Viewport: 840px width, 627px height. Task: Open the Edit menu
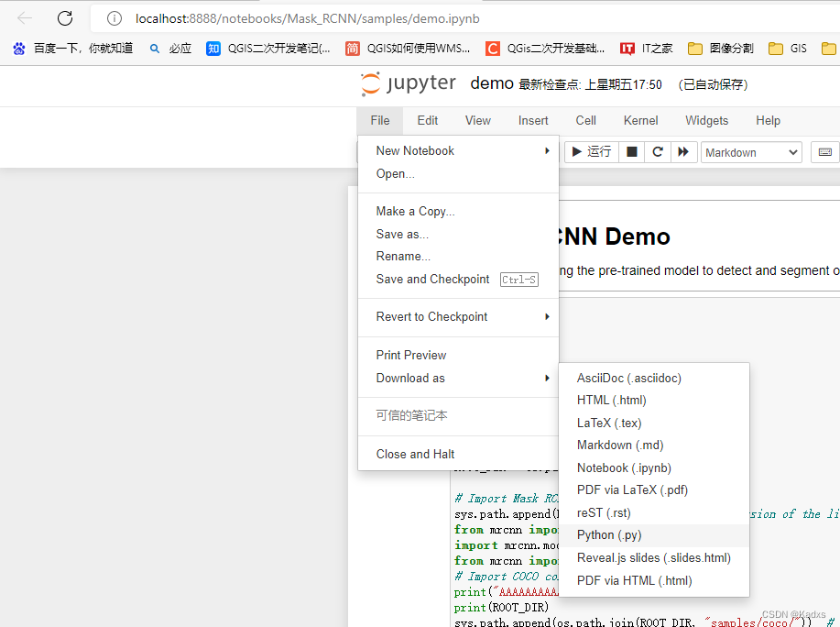pos(428,121)
